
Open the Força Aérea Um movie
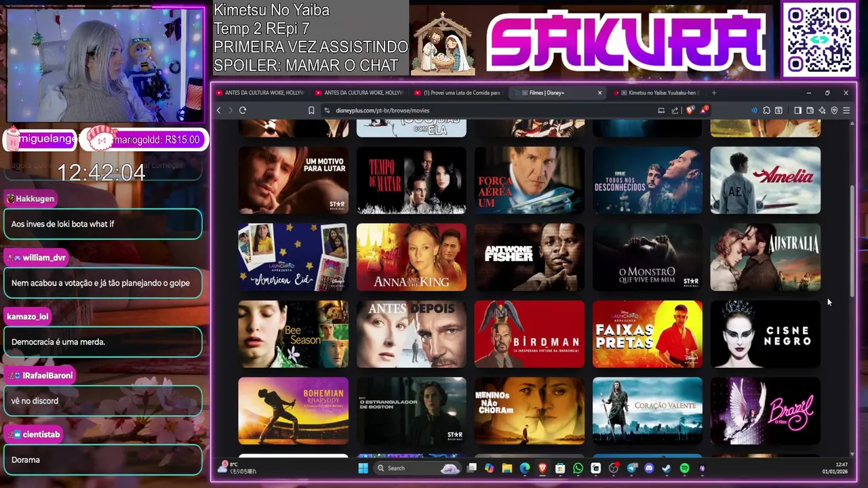530,180
